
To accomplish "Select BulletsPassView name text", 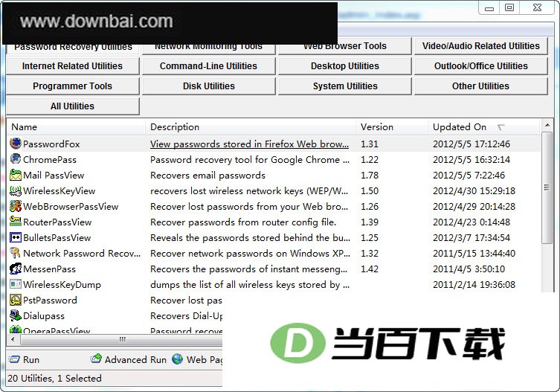I will coord(57,238).
